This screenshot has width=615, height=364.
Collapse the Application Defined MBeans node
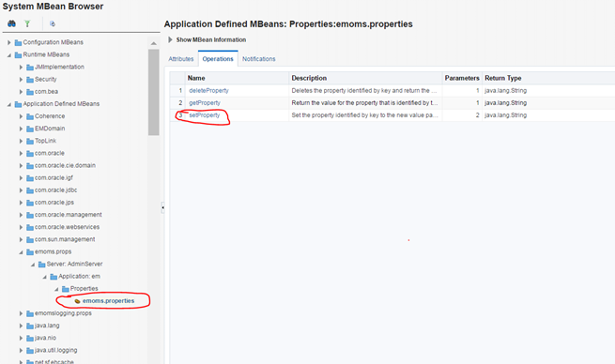pyautogui.click(x=9, y=104)
